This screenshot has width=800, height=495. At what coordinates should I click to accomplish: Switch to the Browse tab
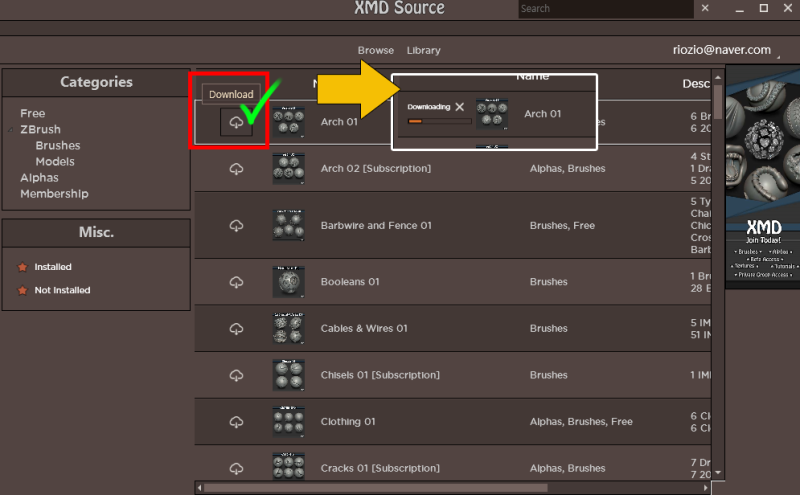tap(376, 51)
